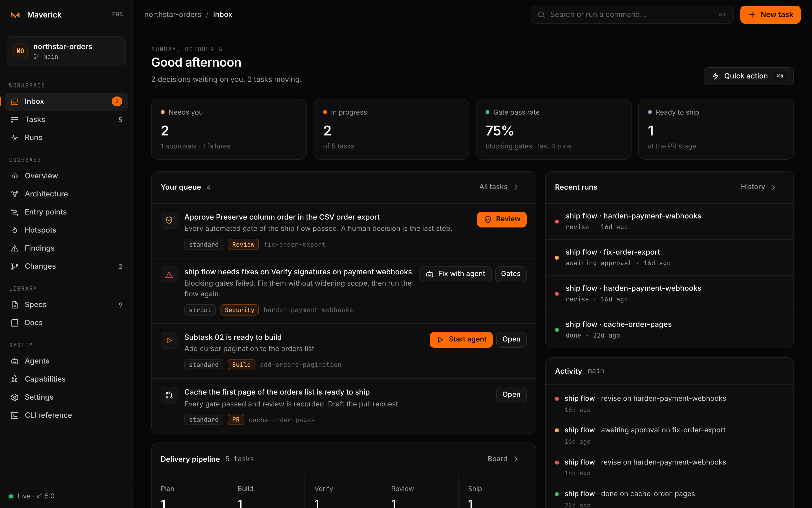Click the Gate pass rate card
Screen dimensions: 812x508
click(x=553, y=129)
